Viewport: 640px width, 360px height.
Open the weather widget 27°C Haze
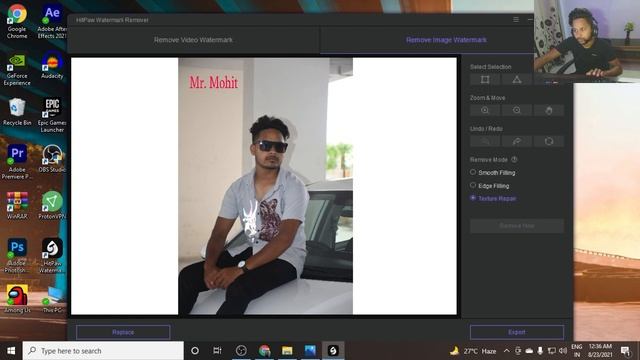point(473,351)
